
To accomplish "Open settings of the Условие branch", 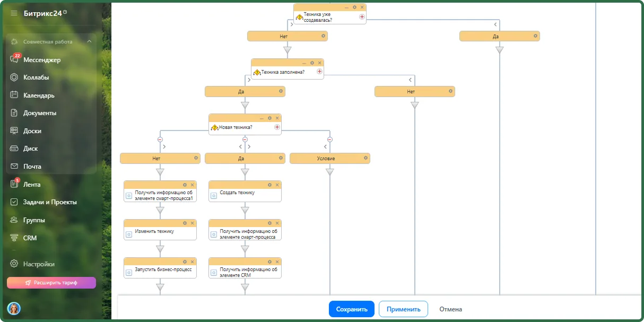I will [x=365, y=158].
